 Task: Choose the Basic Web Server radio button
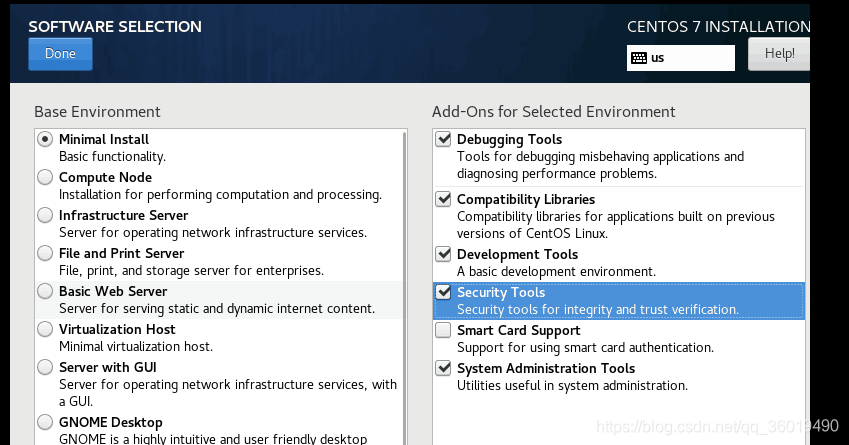pyautogui.click(x=45, y=292)
